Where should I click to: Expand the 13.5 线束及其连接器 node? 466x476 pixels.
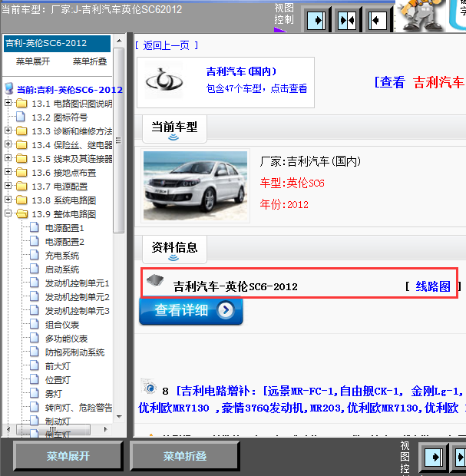coord(8,158)
